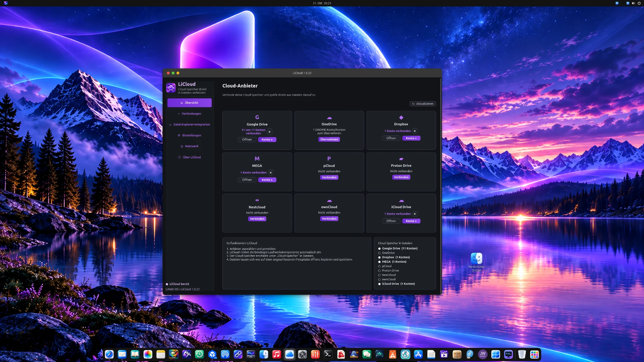644x362 pixels.
Task: Click the pCloud P icon
Action: click(x=329, y=159)
